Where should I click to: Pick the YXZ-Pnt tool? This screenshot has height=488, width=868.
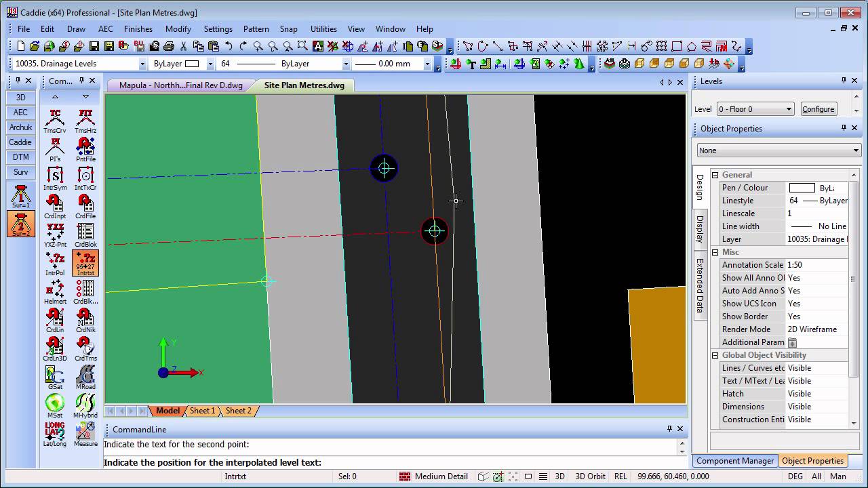(x=55, y=235)
